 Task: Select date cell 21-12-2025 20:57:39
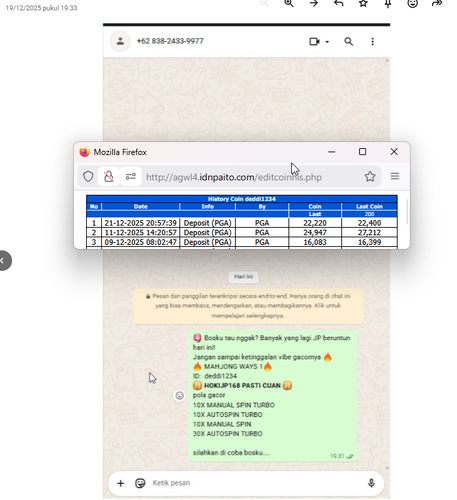tap(141, 223)
